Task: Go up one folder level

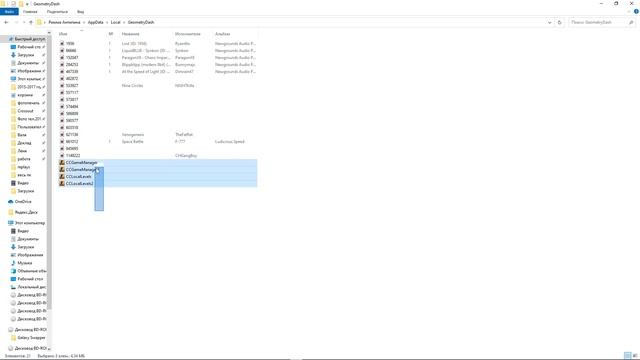Action: pyautogui.click(x=31, y=22)
